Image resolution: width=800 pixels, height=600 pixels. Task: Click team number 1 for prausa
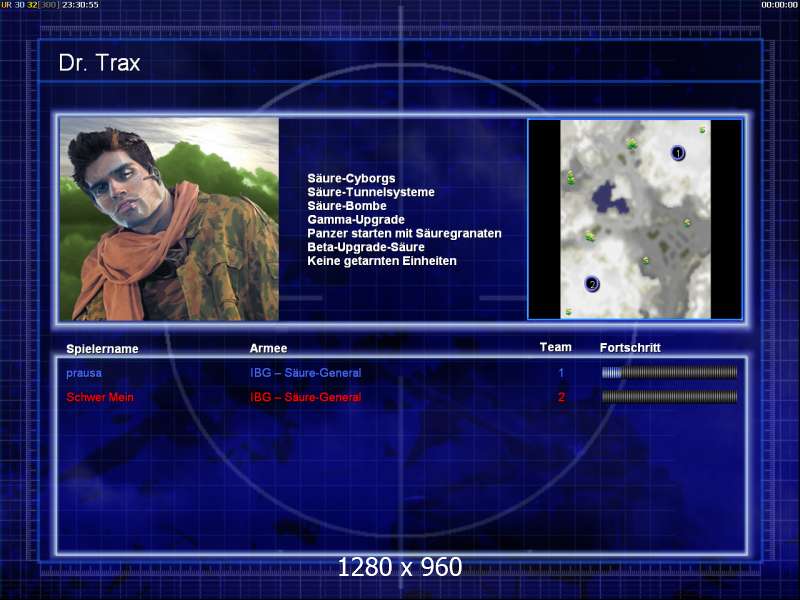[561, 373]
